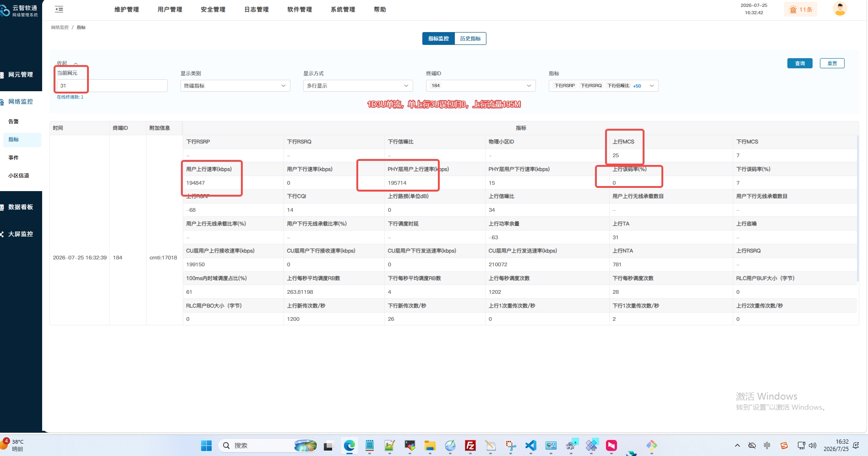The height and width of the screenshot is (456, 868).
Task: Open File Explorer in the taskbar
Action: tap(430, 445)
